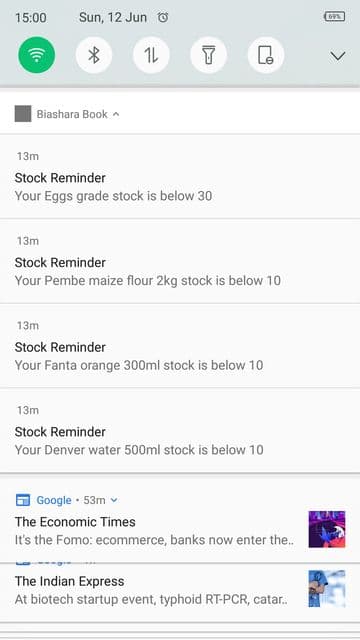Open The Indian Express biotech notification
The image size is (360, 640).
pos(180,593)
